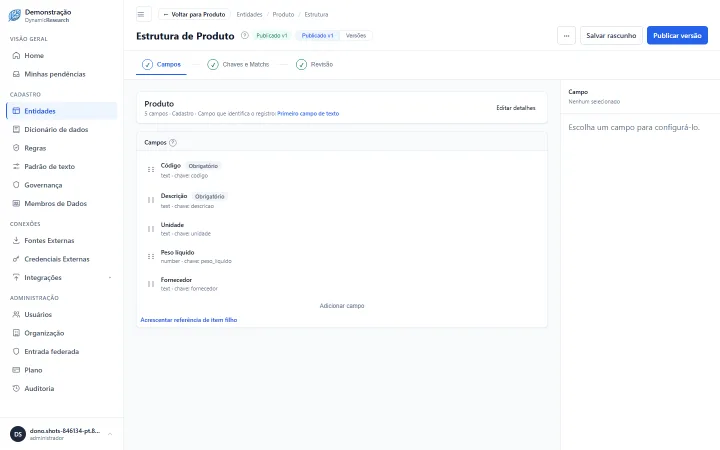Click the DS user avatar

pos(18,434)
